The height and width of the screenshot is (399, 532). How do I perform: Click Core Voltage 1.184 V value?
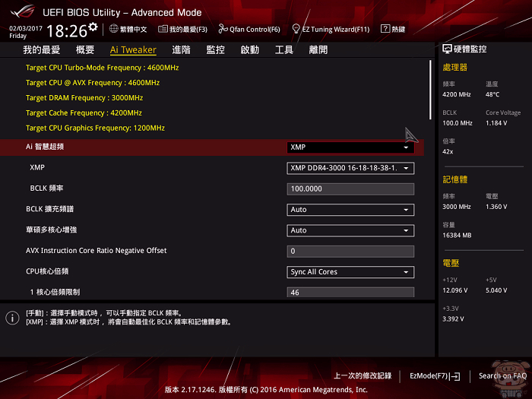click(496, 123)
